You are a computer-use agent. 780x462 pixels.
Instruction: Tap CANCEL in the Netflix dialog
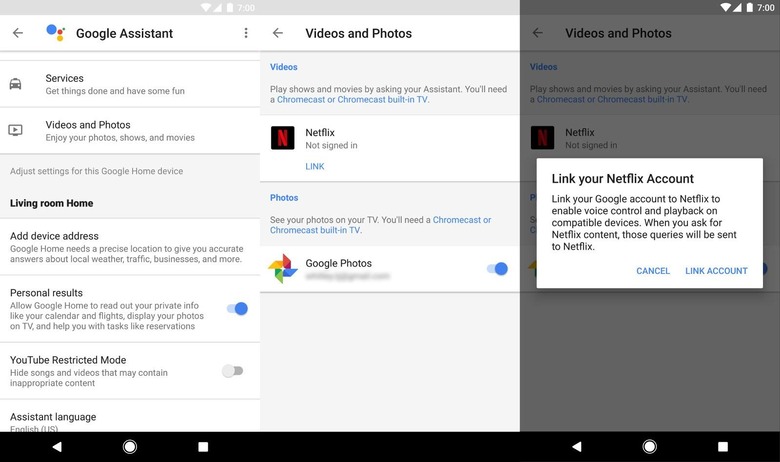point(653,271)
